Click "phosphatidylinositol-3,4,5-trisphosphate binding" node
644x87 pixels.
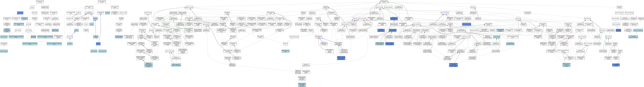point(45,37)
